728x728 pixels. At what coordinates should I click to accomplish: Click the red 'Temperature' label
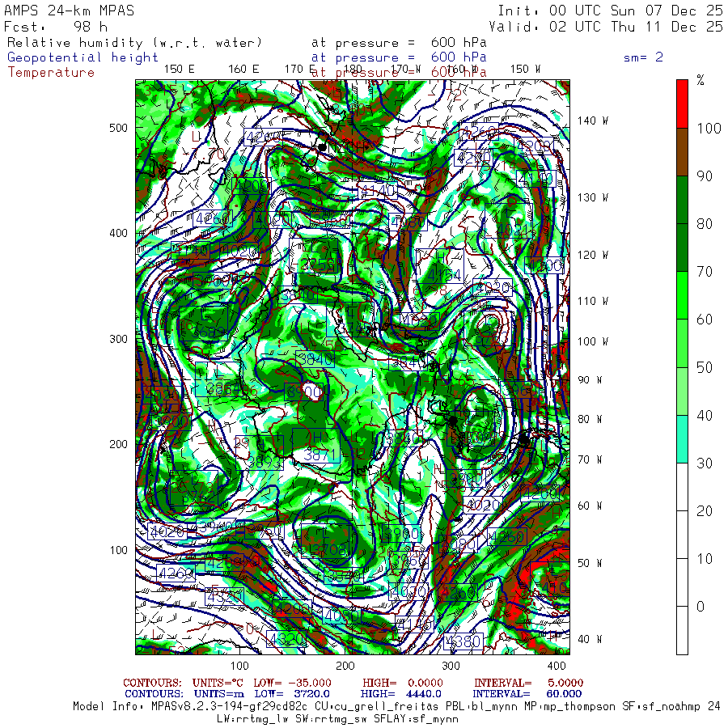[x=51, y=73]
